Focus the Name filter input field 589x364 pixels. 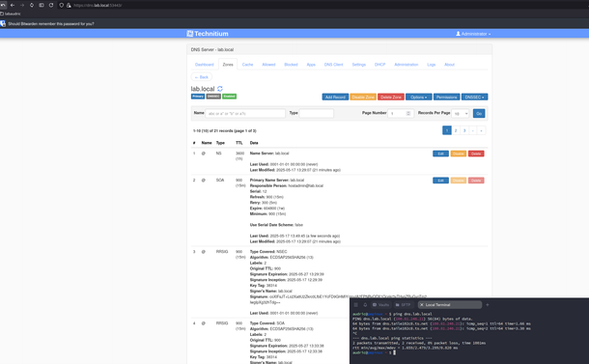click(245, 113)
